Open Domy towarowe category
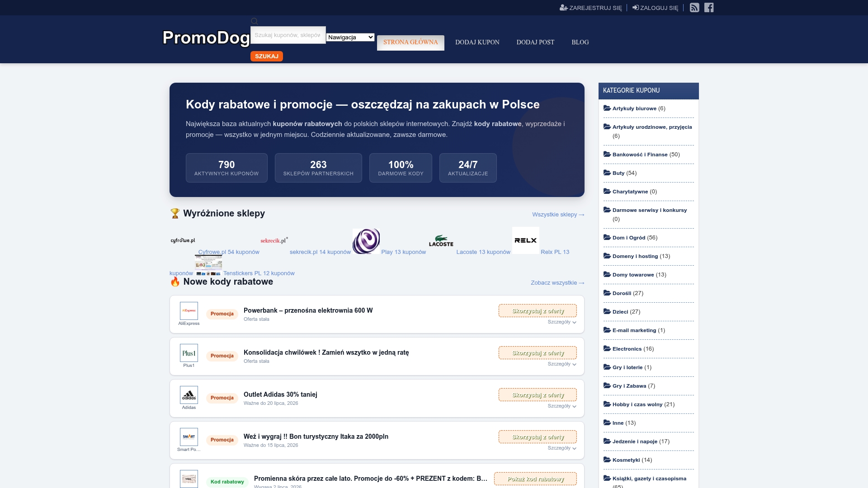The image size is (868, 488). click(633, 275)
